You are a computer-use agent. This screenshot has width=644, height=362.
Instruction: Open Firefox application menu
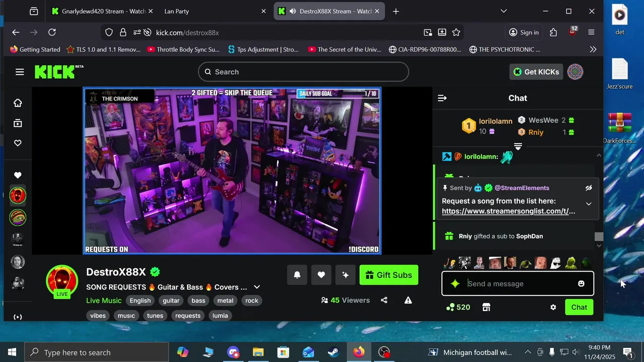(x=591, y=32)
